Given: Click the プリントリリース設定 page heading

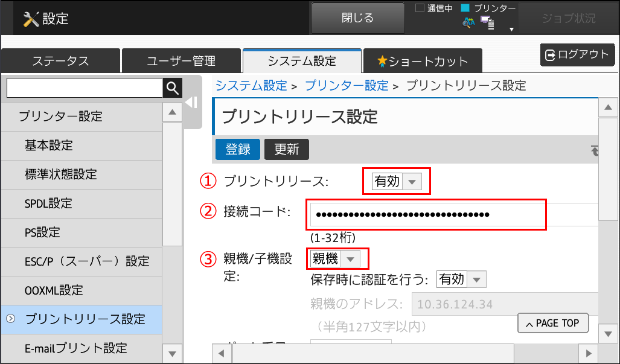Looking at the screenshot, I should click(x=299, y=117).
